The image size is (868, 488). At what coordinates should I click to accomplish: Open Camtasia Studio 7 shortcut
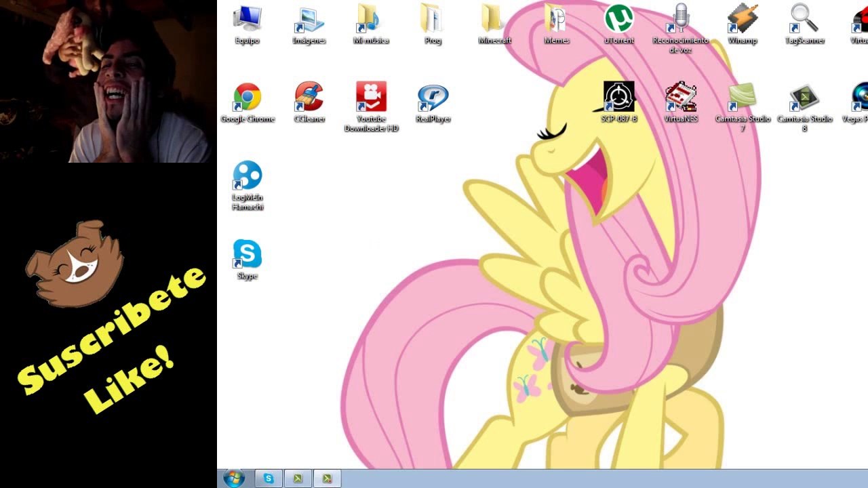point(743,107)
